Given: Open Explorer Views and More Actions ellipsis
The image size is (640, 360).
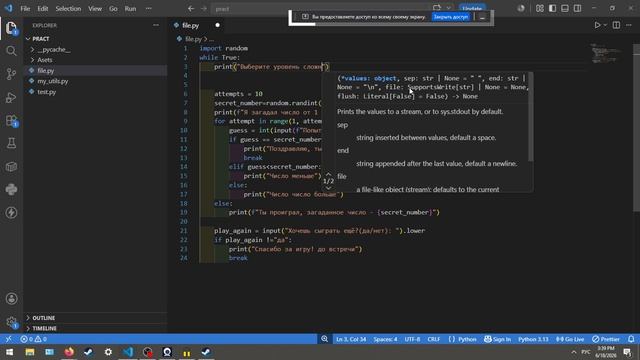Looking at the screenshot, I should click(x=156, y=25).
